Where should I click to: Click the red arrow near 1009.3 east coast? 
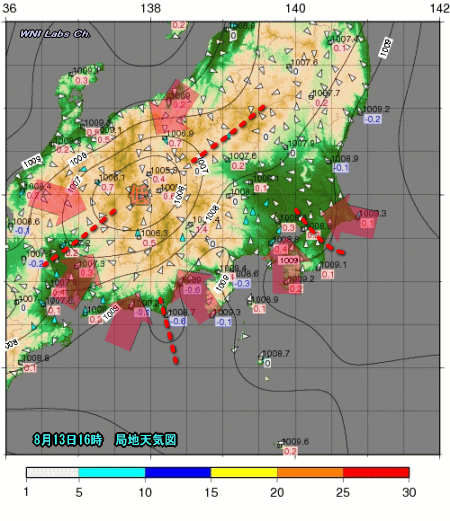coord(349,218)
